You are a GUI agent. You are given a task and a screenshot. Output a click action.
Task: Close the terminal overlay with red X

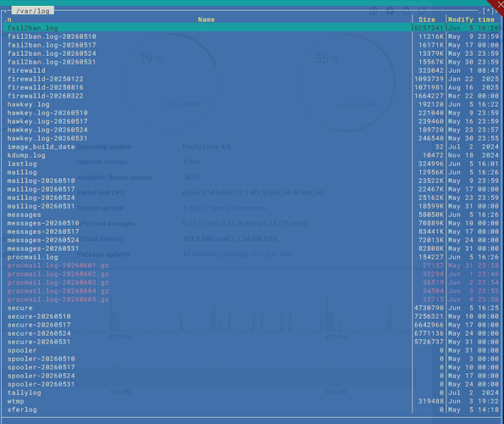coord(500,4)
